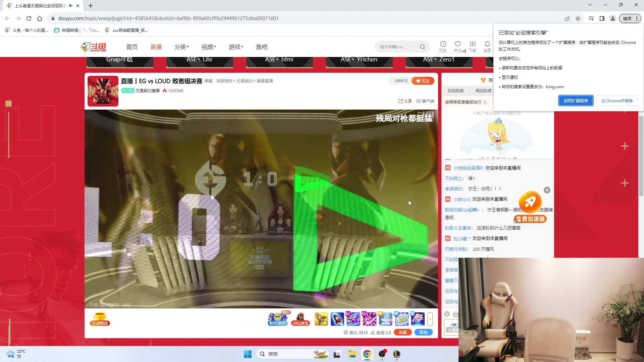This screenshot has height=362, width=644.
Task: Follow the room with the orange 关注 button
Action: (x=423, y=81)
